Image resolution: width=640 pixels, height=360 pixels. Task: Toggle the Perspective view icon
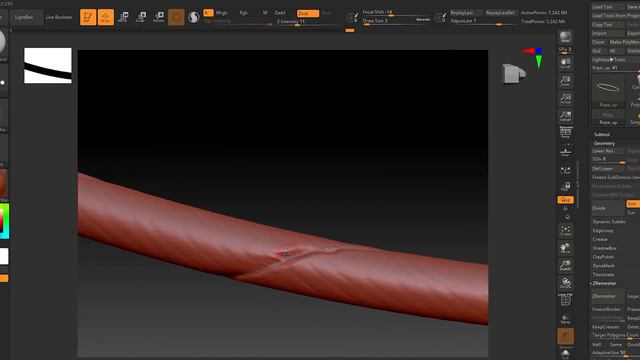[565, 132]
